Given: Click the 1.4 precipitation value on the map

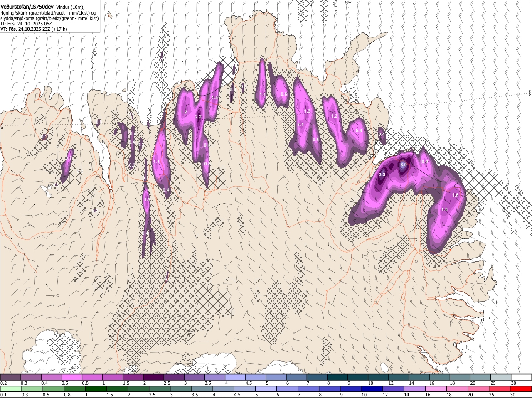Looking at the screenshot, I should pos(214,98).
